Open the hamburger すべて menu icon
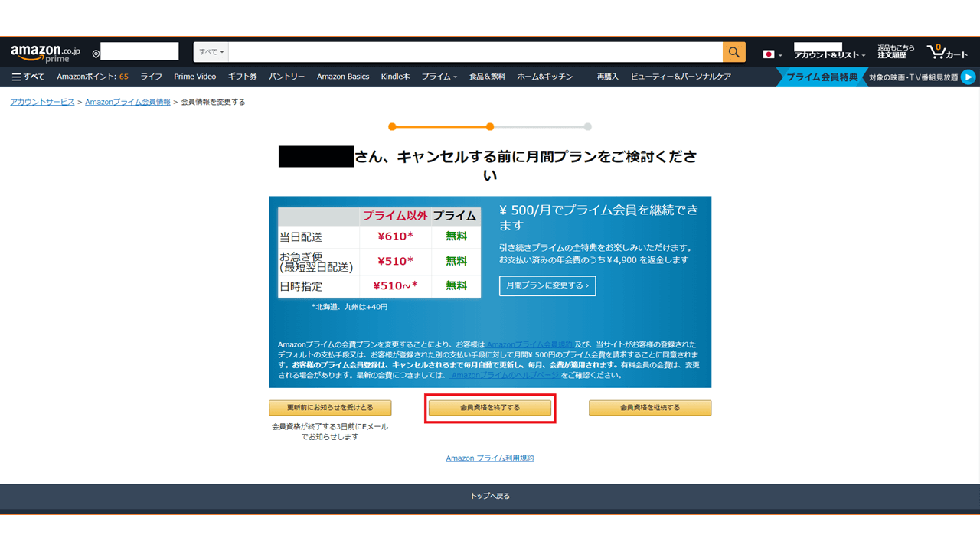Screen dimensions: 980x551 (x=16, y=77)
